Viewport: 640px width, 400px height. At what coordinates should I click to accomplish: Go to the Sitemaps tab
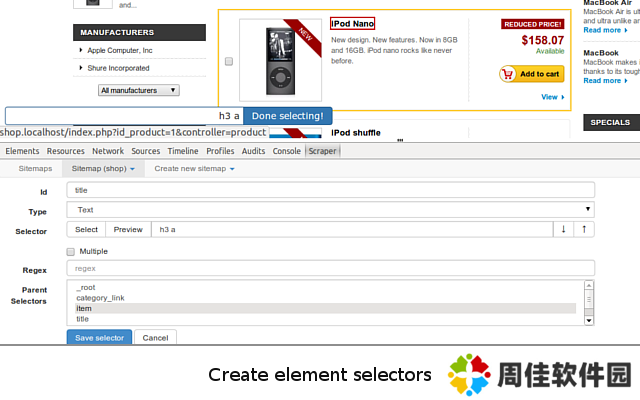(35, 169)
